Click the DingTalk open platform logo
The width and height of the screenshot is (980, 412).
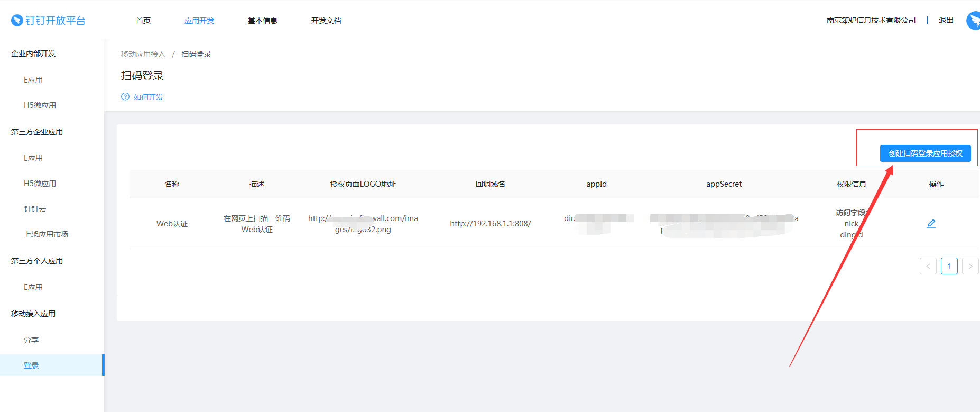click(48, 21)
